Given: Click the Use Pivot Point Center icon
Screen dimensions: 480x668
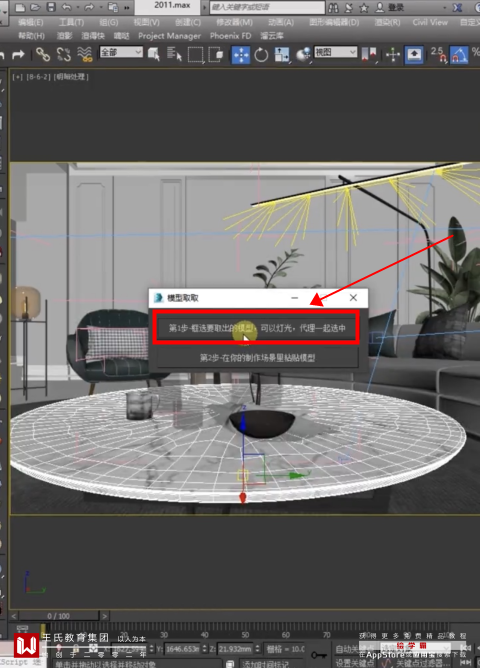Looking at the screenshot, I should [369, 55].
